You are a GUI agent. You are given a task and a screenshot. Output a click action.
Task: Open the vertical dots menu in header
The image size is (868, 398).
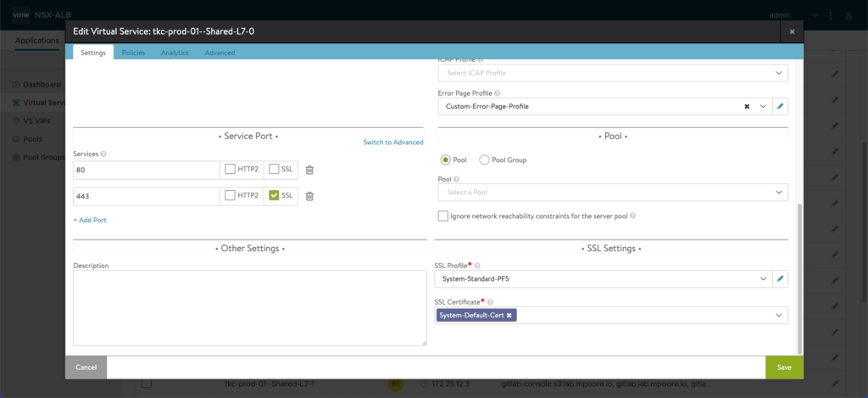click(831, 15)
